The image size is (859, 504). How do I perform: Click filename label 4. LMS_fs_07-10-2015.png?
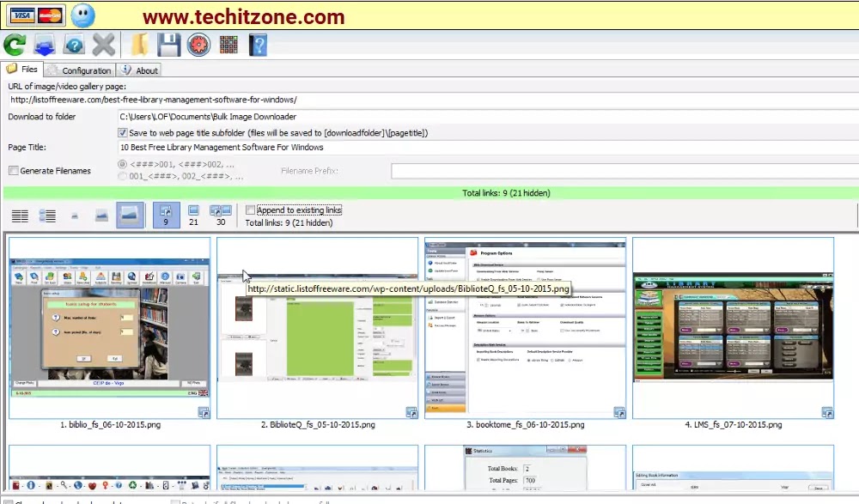pos(733,424)
